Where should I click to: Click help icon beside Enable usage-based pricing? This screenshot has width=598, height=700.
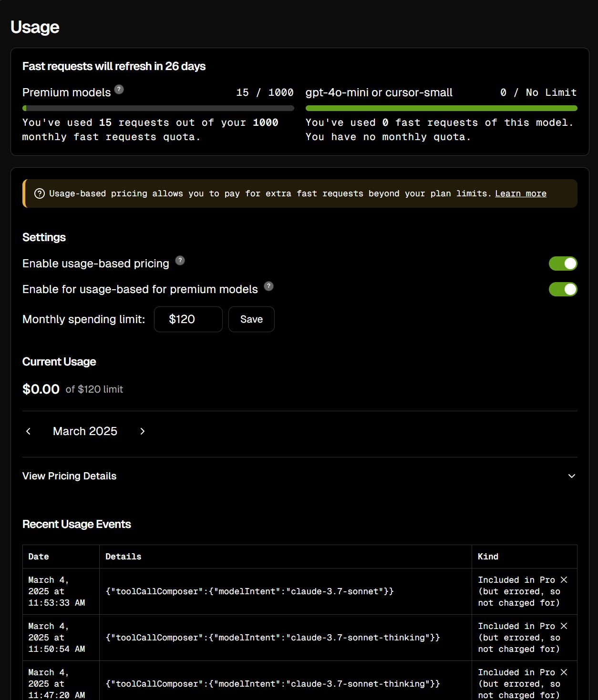click(x=180, y=260)
